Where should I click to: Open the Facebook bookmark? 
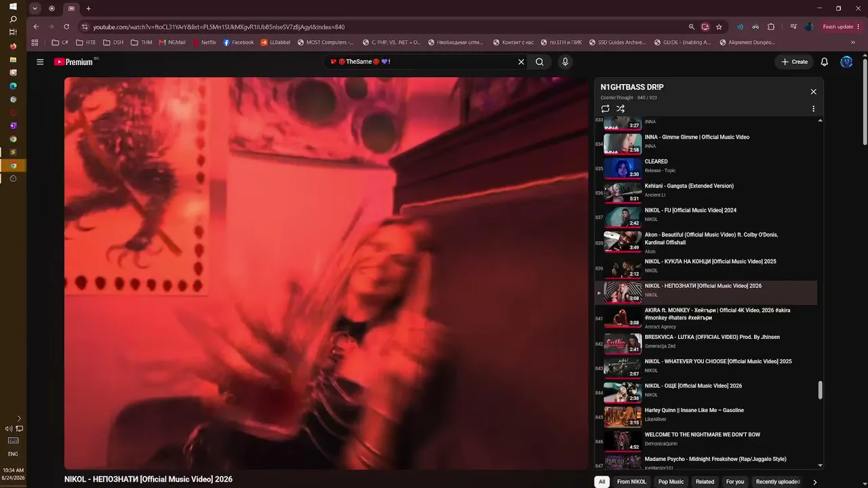pos(239,42)
